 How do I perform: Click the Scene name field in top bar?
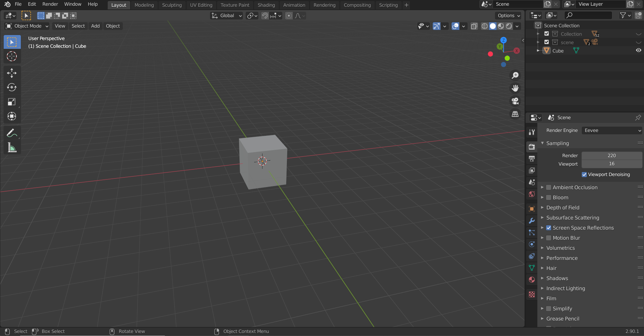518,4
